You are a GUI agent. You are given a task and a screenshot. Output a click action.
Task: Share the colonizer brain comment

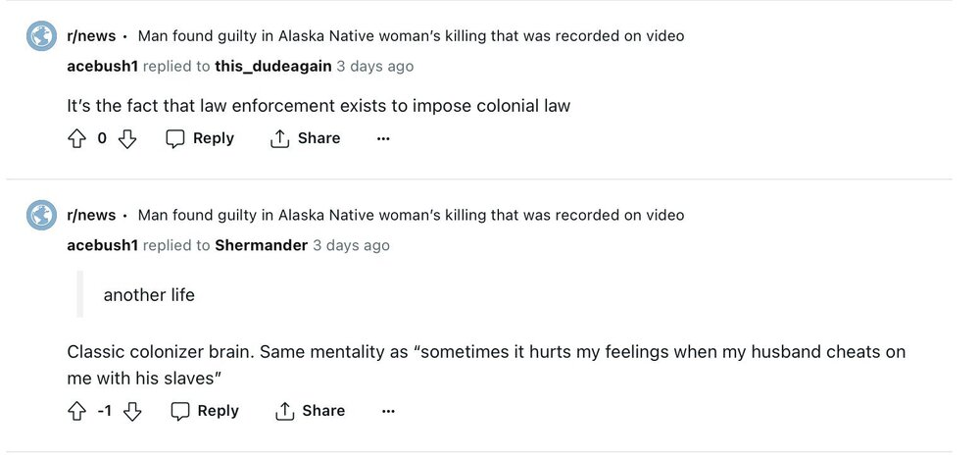coord(310,412)
